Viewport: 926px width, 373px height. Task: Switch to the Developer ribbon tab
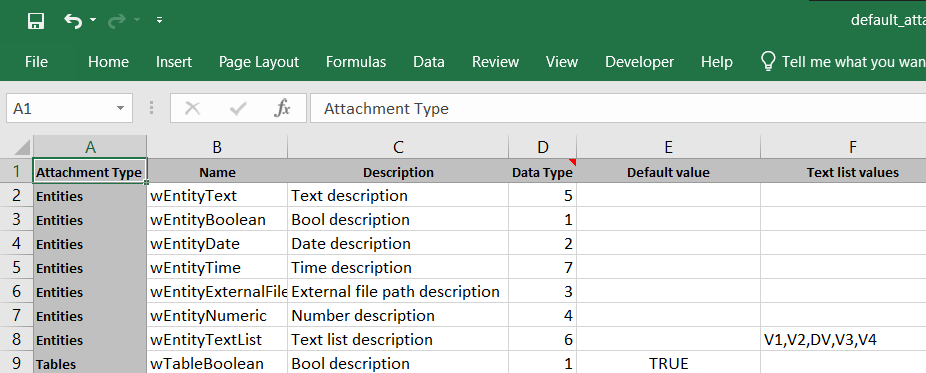click(x=639, y=62)
